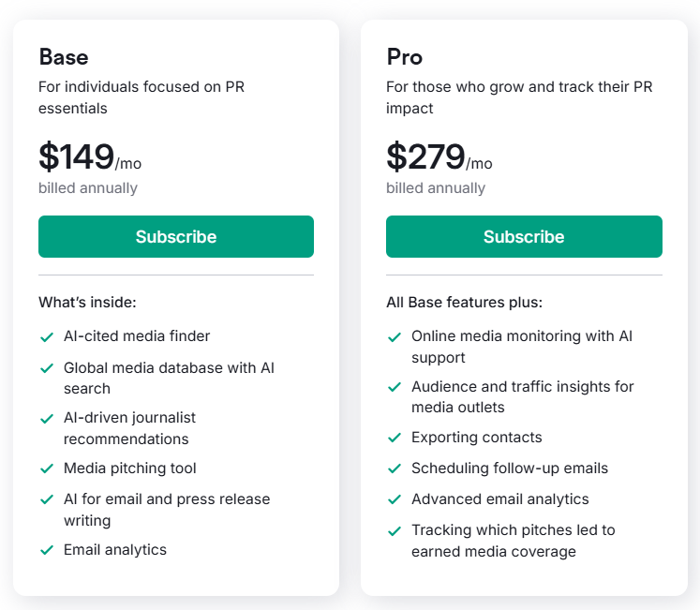Click checkmark beside Online media monitoring
Viewport: 700px width, 610px height.
(x=395, y=336)
